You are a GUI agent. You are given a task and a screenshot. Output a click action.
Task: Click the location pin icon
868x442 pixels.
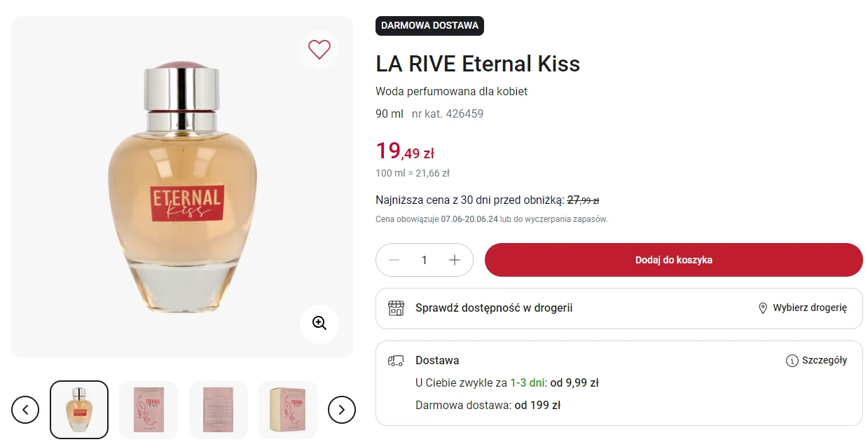pyautogui.click(x=763, y=308)
